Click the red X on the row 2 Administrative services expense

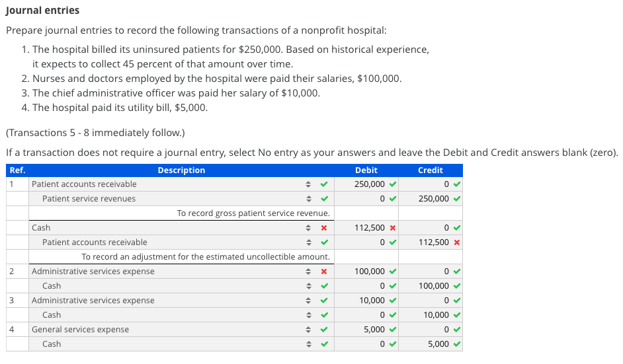pyautogui.click(x=324, y=272)
